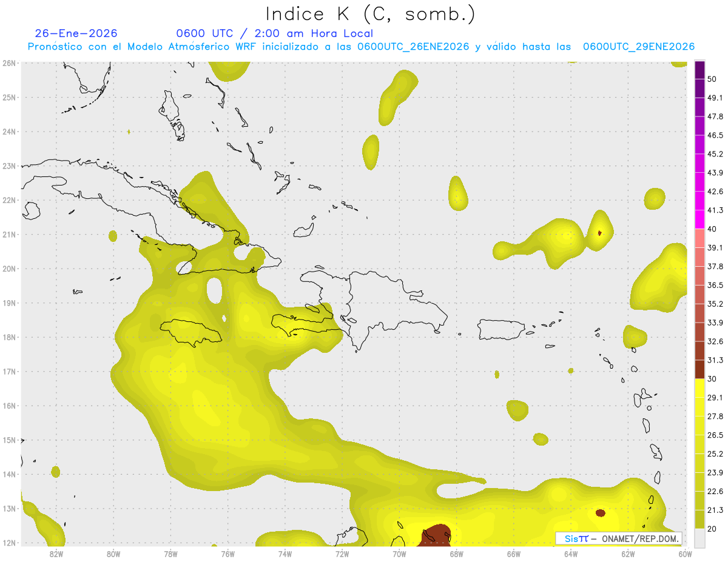
Task: Click the color bar value 25.2
Action: (x=715, y=454)
